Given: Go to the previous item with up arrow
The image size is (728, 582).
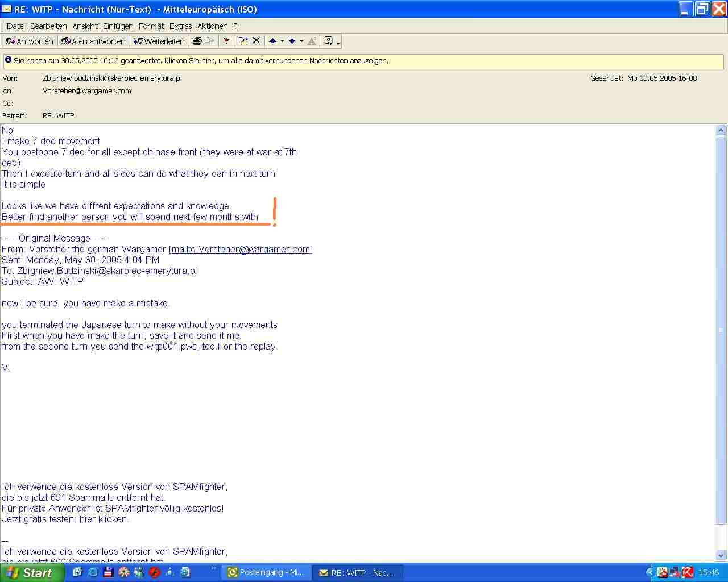Looking at the screenshot, I should pos(273,41).
